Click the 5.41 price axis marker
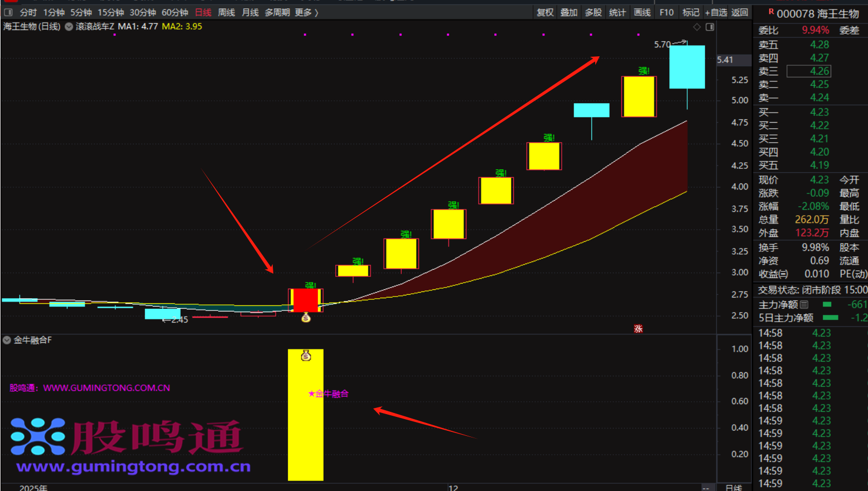The image size is (868, 491). [725, 60]
